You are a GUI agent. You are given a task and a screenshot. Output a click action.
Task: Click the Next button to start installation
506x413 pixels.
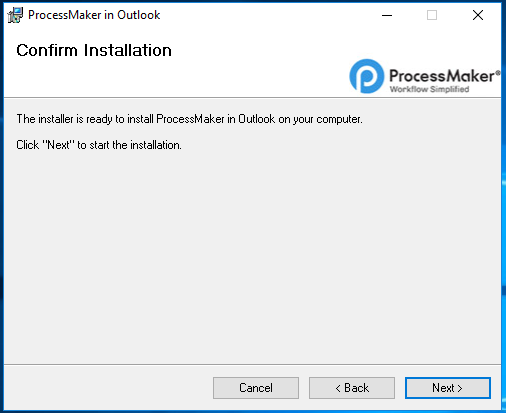tap(448, 388)
